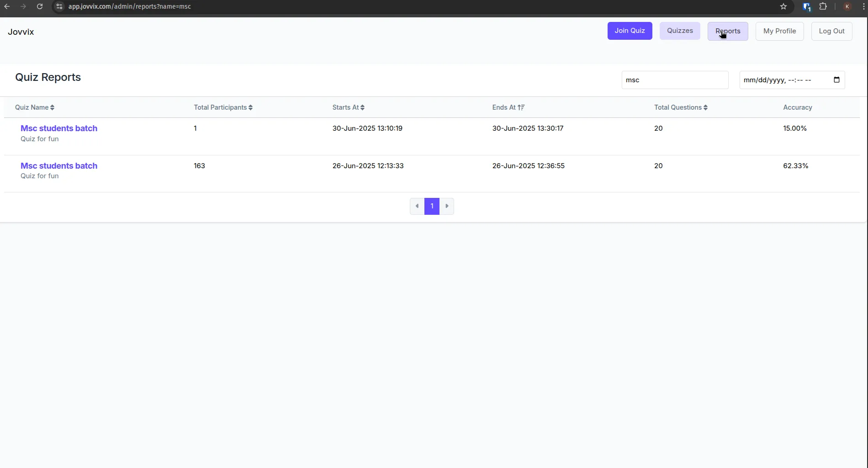868x468 pixels.
Task: Open Chrome three-dot menu
Action: [x=863, y=6]
